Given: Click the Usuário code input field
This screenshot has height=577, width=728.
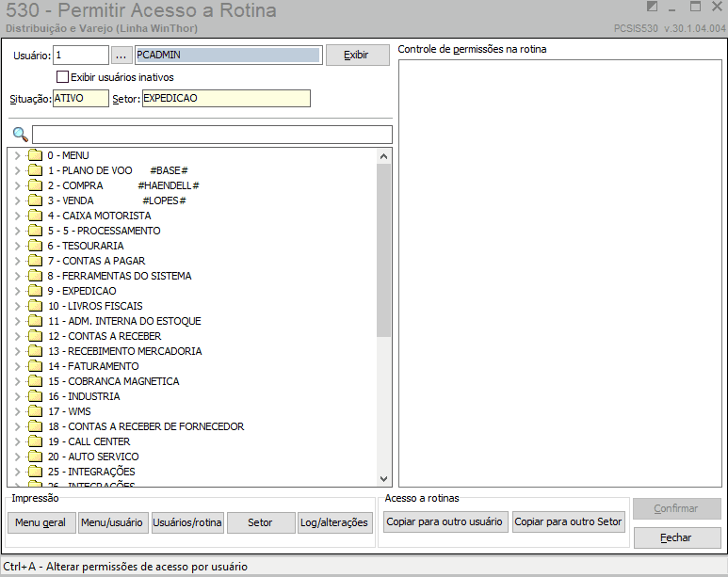Looking at the screenshot, I should [x=81, y=55].
